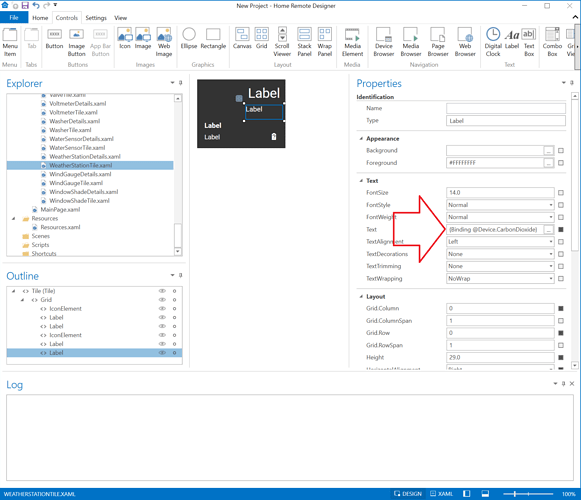Image resolution: width=581 pixels, height=500 pixels.
Task: Open the TextWrapping dropdown set to NoWrap
Action: [500, 279]
